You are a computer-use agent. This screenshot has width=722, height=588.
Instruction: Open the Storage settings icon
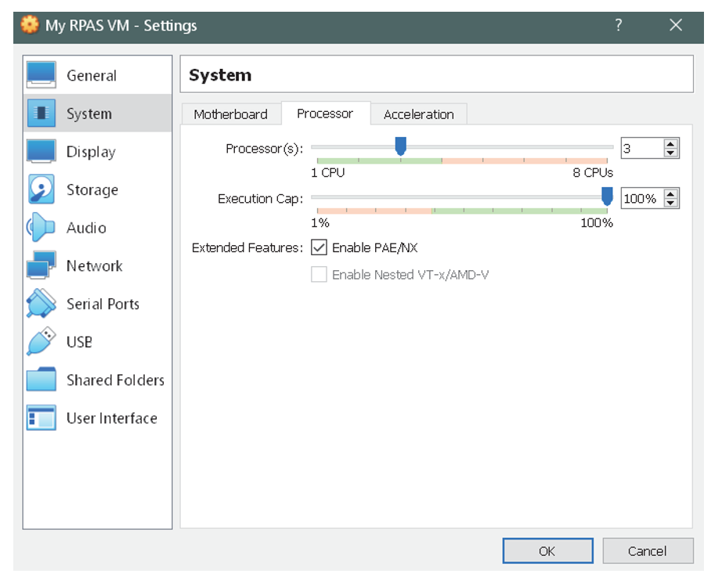coord(41,189)
